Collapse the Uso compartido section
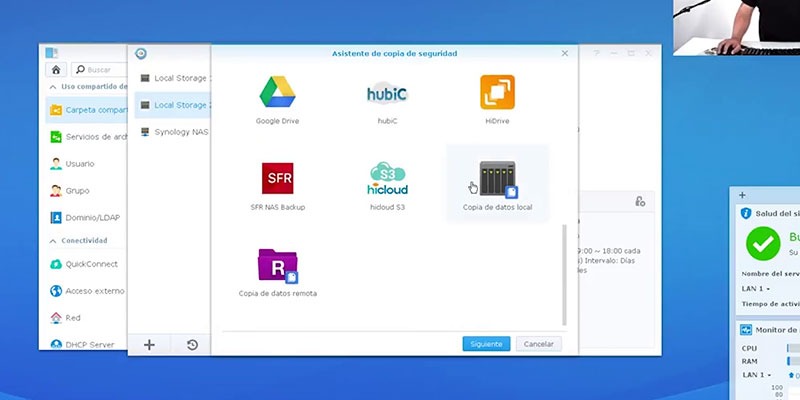 (53, 87)
